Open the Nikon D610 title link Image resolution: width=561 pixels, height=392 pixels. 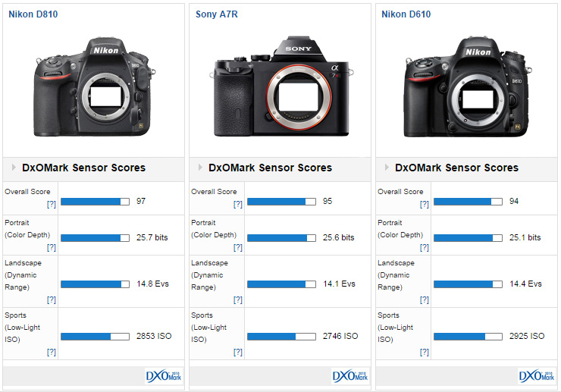(406, 14)
